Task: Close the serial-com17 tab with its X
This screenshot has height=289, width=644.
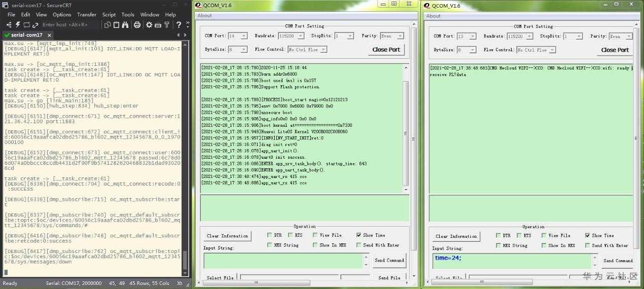Action: 49,35
